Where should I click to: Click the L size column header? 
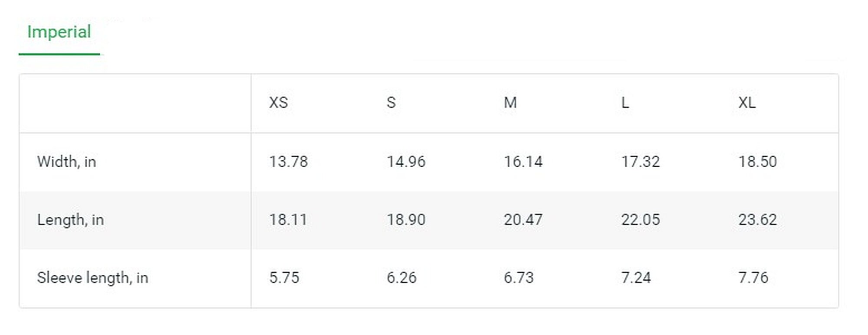[x=625, y=103]
